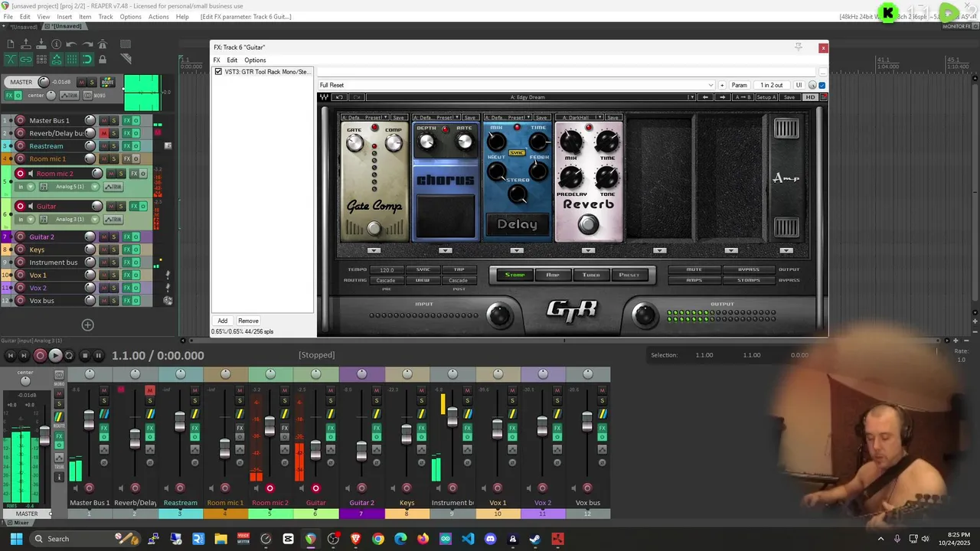Open the Route button on master track
The image size is (980, 551).
[x=108, y=82]
